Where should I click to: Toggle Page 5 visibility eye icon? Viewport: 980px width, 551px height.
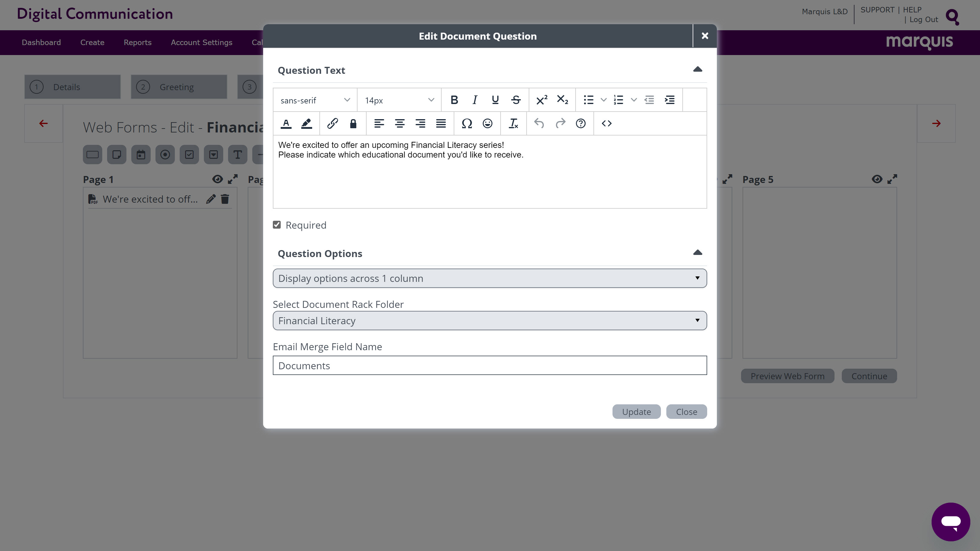pyautogui.click(x=877, y=179)
